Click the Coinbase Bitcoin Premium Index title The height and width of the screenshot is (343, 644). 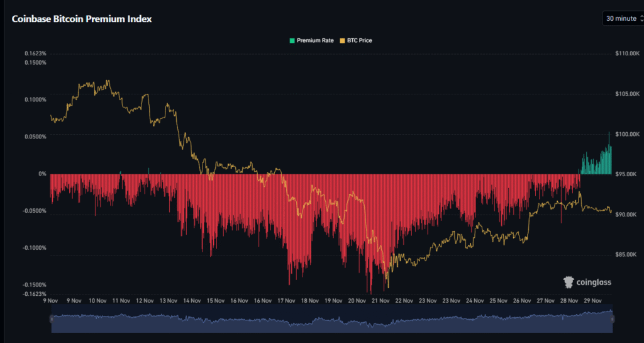click(x=82, y=19)
